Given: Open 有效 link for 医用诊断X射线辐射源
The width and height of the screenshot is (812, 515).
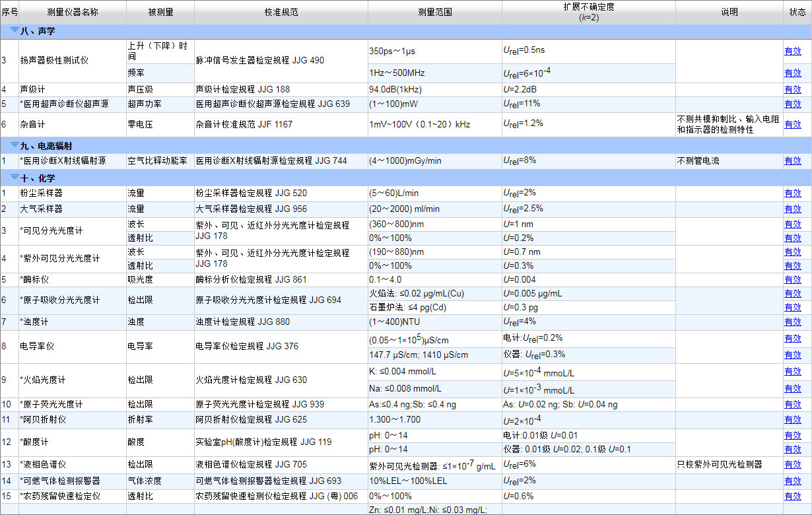Looking at the screenshot, I should click(792, 160).
